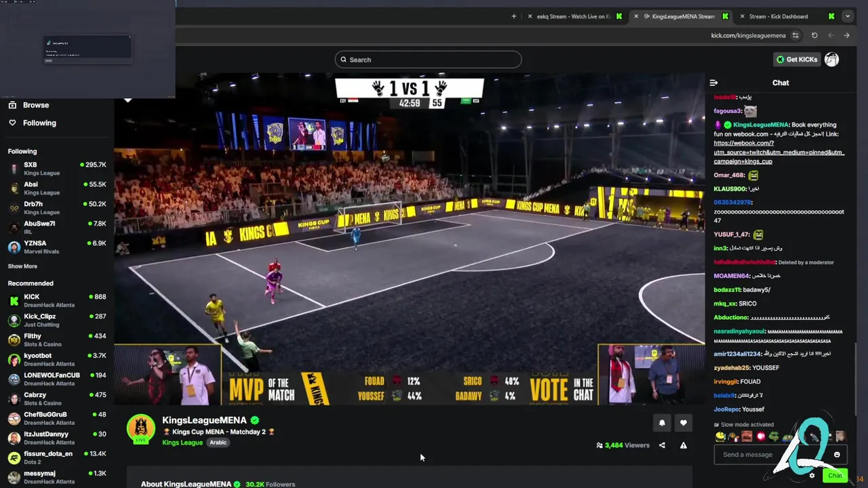Click username irvinggil in chat
868x488 pixels.
pos(726,382)
